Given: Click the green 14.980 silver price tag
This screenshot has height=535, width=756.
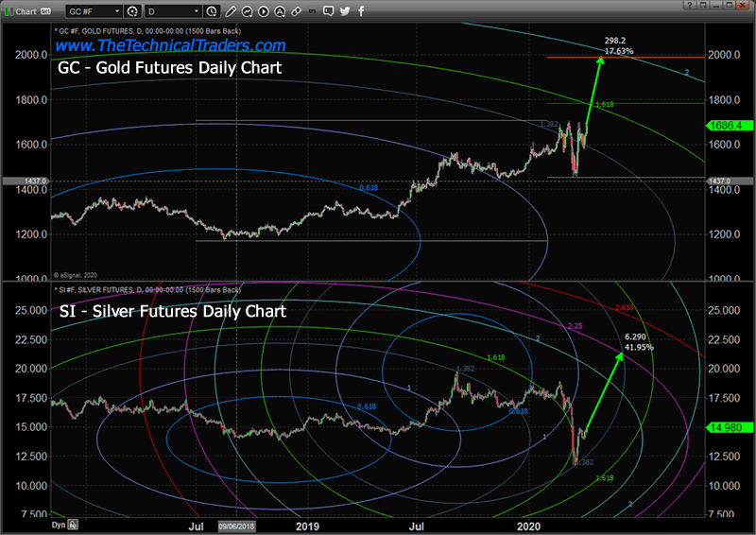Looking at the screenshot, I should [730, 427].
